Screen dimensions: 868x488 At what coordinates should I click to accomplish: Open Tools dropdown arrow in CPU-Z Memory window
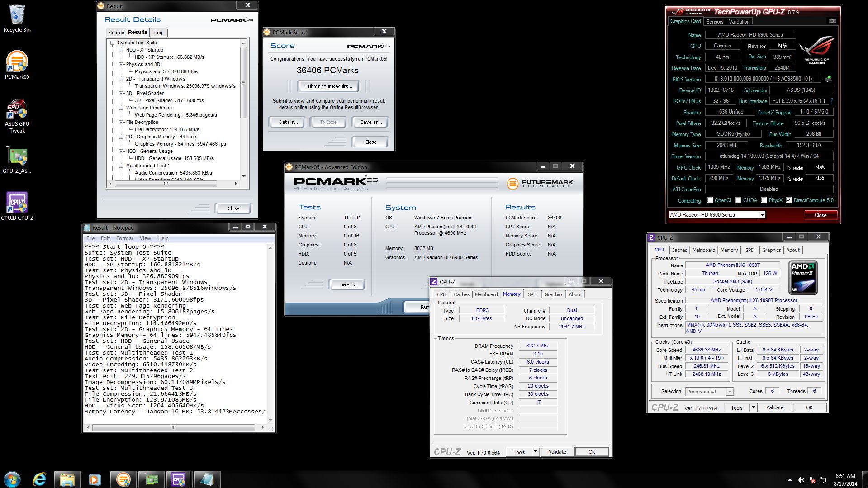[536, 452]
